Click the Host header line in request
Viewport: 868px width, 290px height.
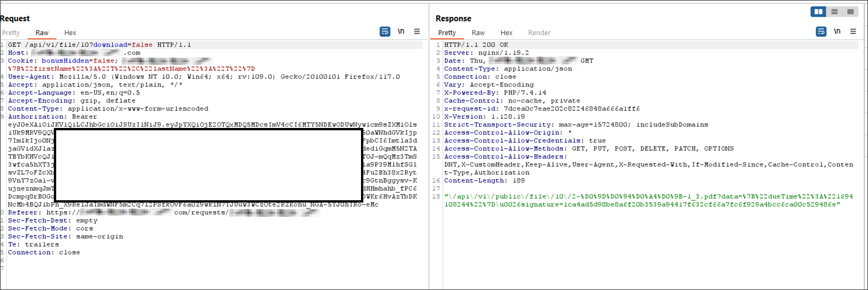coord(74,52)
